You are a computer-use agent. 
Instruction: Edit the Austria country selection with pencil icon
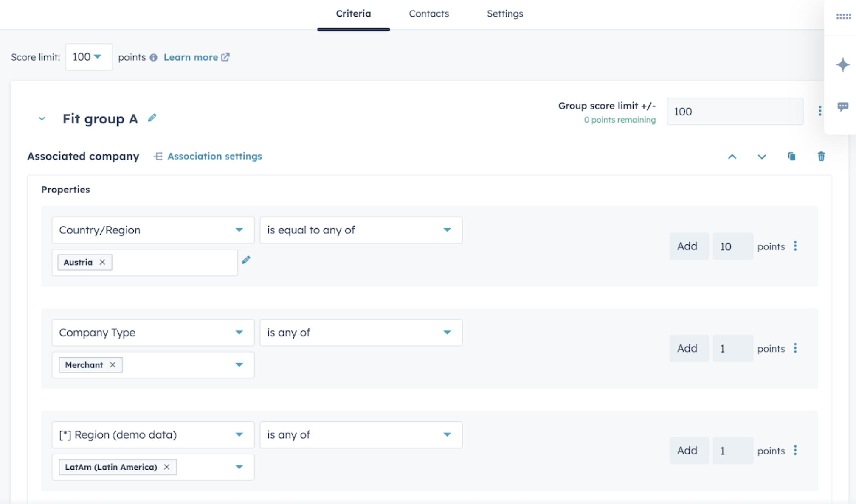246,260
